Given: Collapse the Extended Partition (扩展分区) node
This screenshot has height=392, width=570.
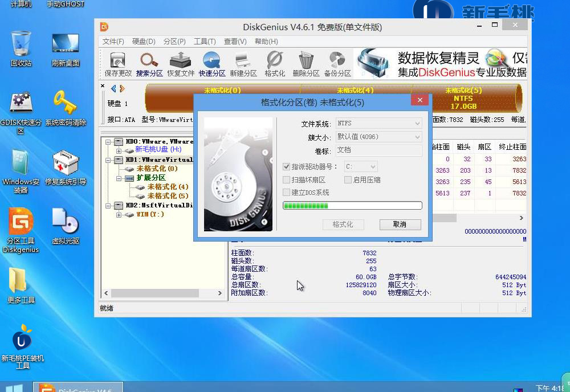Looking at the screenshot, I should click(119, 178).
